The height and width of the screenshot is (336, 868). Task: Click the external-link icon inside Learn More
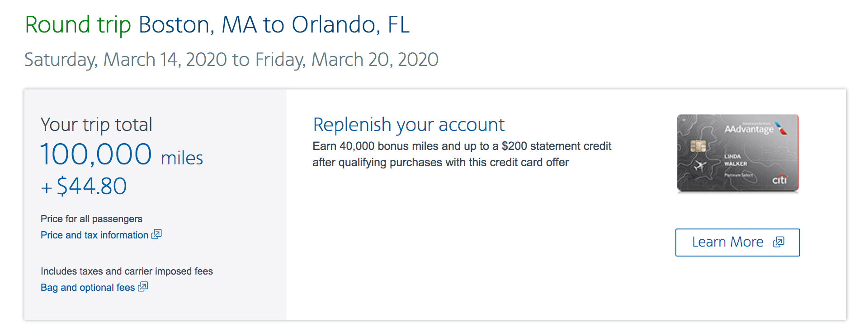[778, 242]
